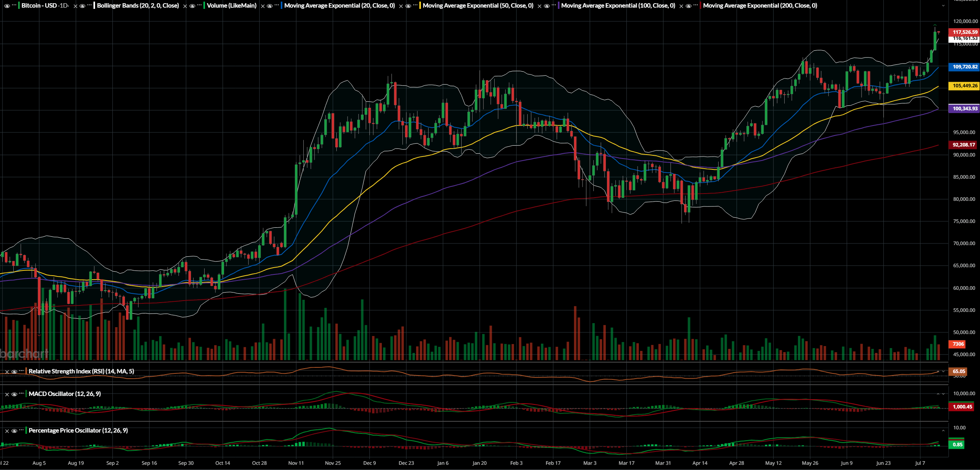Viewport: 980px width, 470px height.
Task: Open options menu for Percentage Price Oscillator
Action: [x=21, y=430]
